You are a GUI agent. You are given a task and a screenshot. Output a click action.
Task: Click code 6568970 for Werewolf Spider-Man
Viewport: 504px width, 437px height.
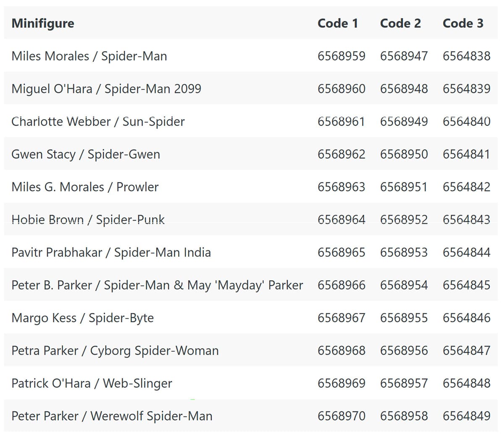[x=341, y=416]
